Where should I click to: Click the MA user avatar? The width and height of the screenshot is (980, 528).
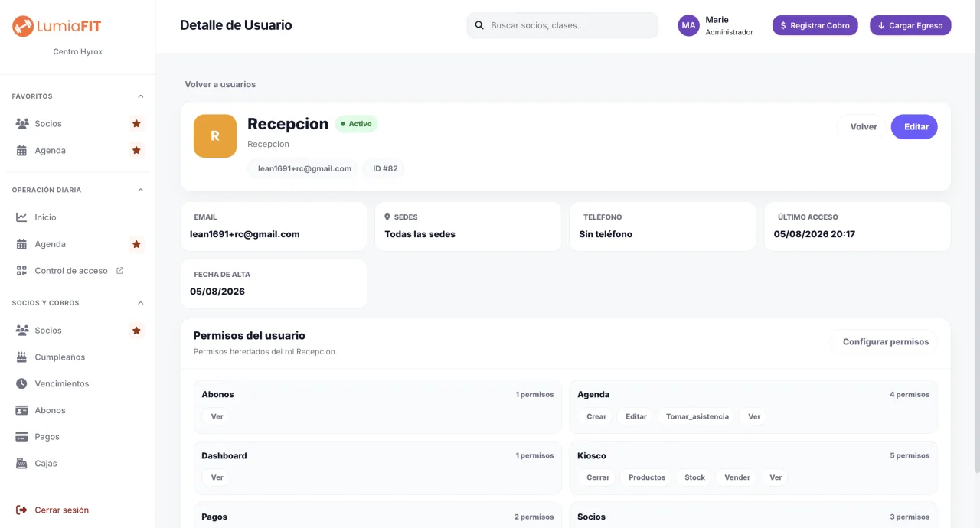(x=689, y=25)
